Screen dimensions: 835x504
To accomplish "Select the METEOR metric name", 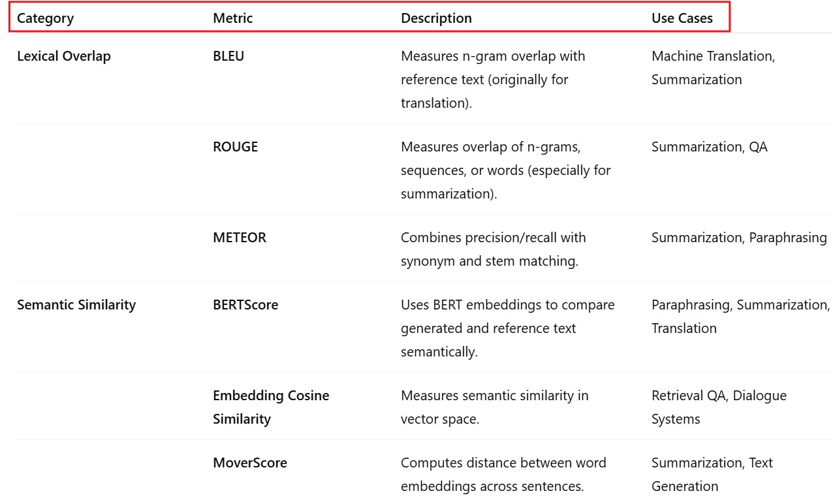I will pos(240,238).
